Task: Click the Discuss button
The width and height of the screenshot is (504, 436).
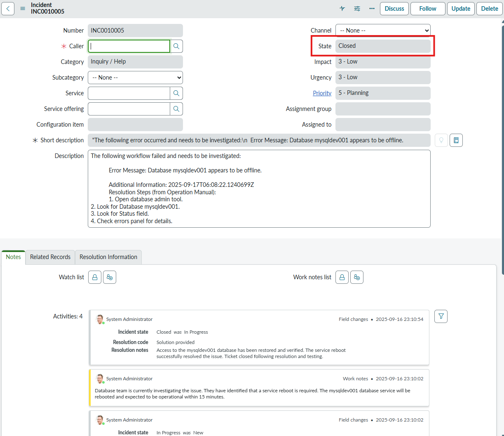Action: [x=394, y=8]
